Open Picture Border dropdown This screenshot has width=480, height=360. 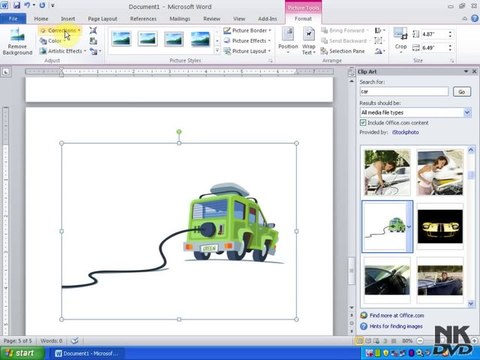247,30
